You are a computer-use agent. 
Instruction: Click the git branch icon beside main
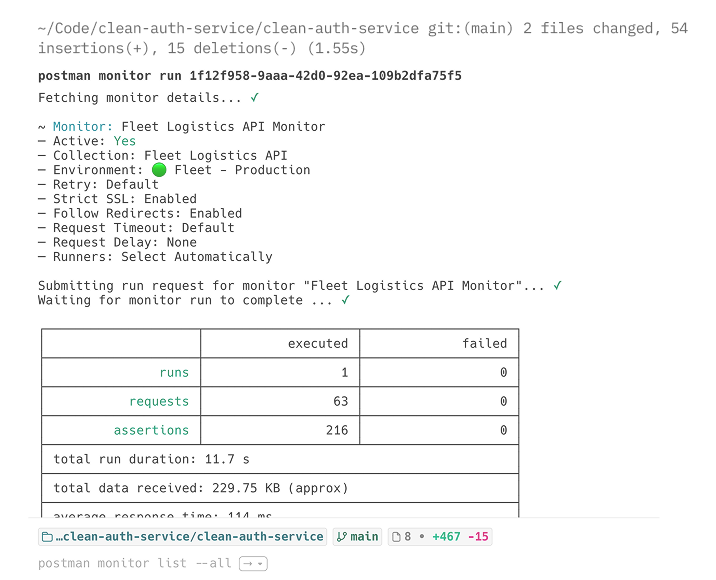click(342, 537)
